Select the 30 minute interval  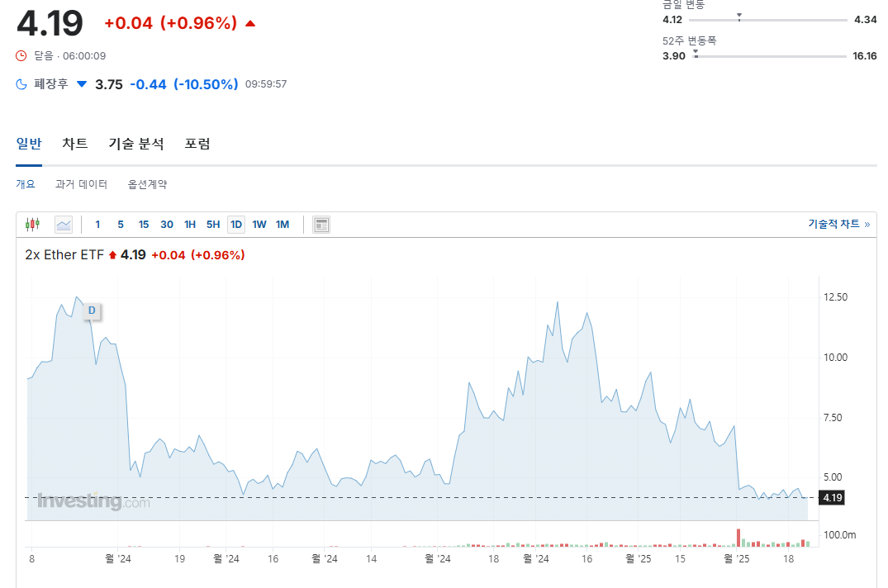pos(167,225)
